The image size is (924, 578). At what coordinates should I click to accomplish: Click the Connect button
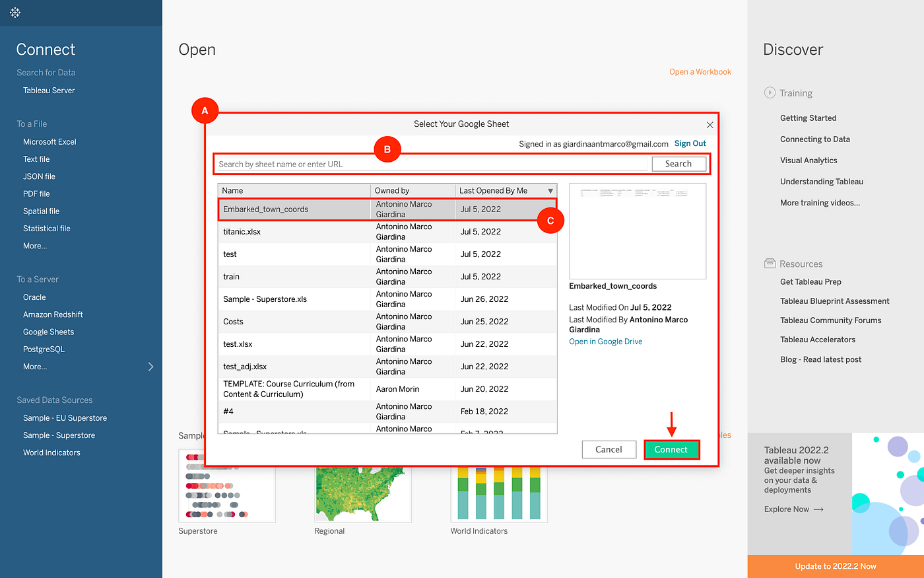(671, 449)
